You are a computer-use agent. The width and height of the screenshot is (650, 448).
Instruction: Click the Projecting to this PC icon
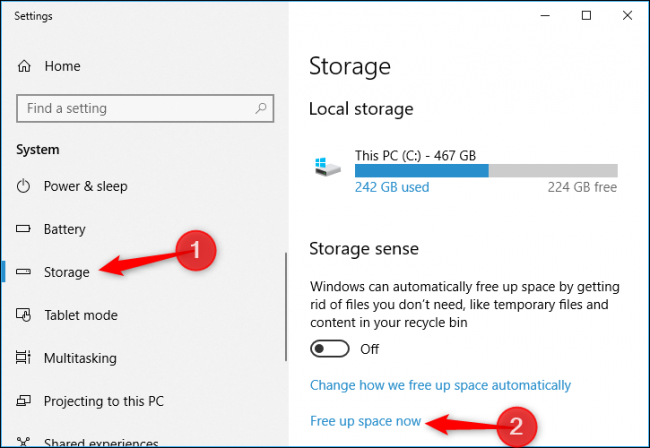click(24, 401)
